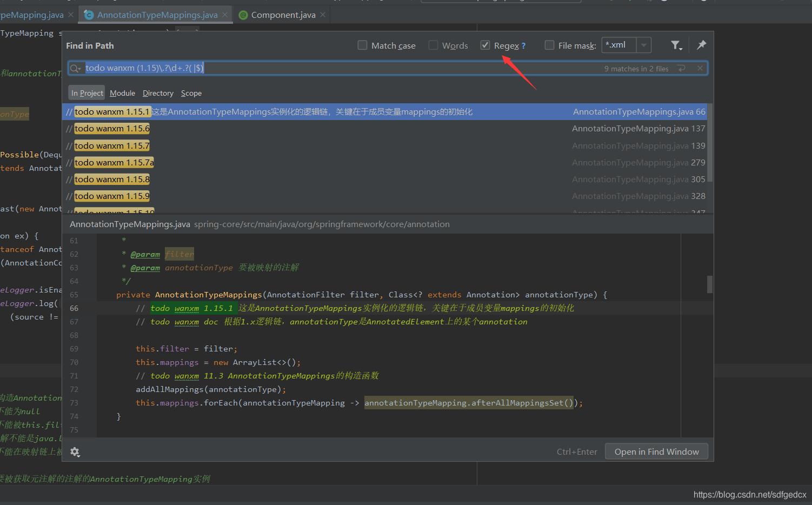Click the results list scrollbar
Viewport: 812px width, 505px height.
[710, 143]
